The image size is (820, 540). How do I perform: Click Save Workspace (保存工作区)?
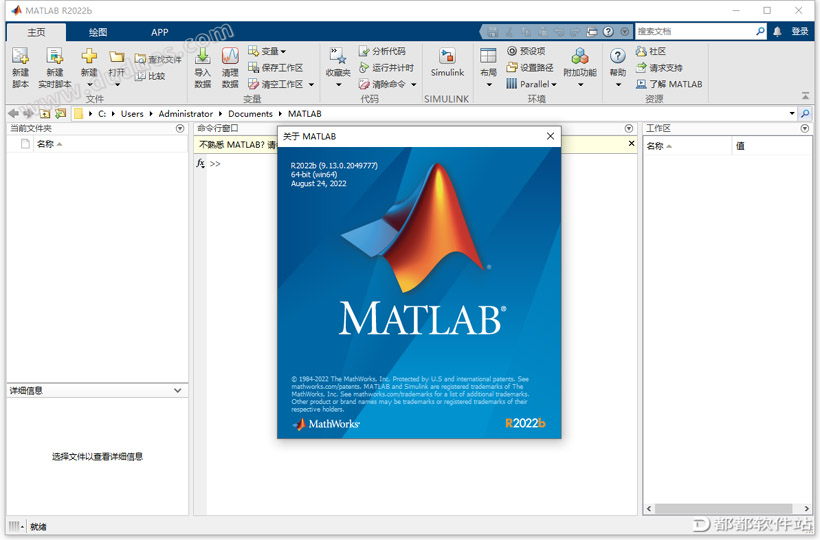[276, 67]
